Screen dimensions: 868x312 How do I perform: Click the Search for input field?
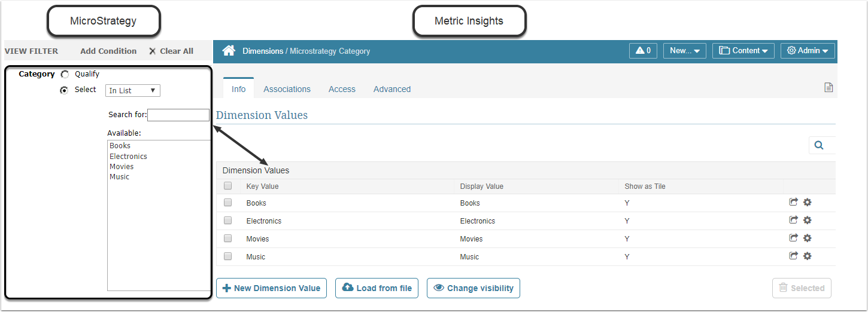(178, 115)
